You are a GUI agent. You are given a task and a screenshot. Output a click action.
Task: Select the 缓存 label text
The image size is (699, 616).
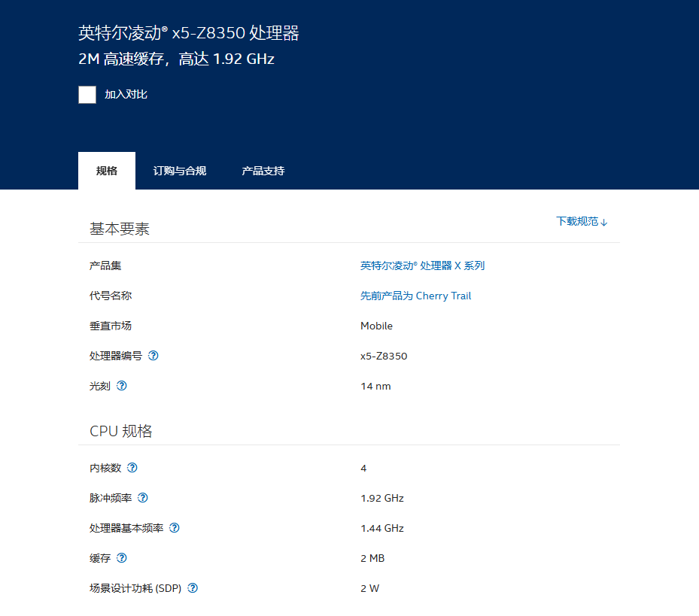click(100, 558)
